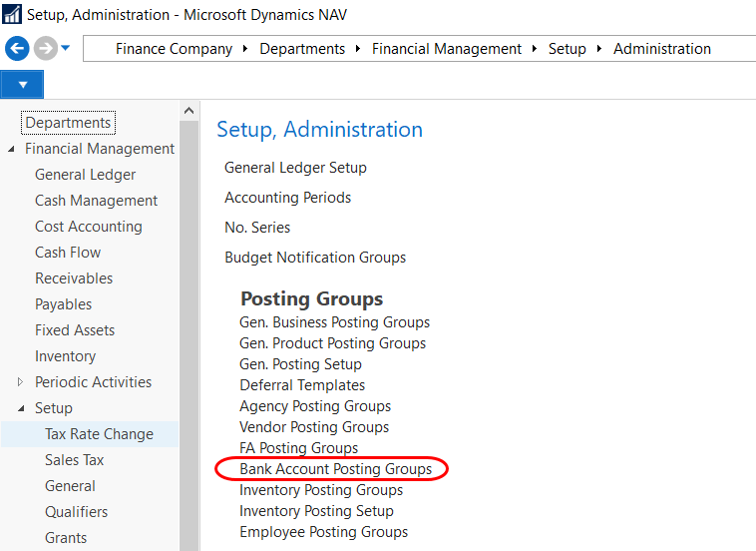Click Accounting Periods link
Screen dimensions: 756x551
coord(287,198)
